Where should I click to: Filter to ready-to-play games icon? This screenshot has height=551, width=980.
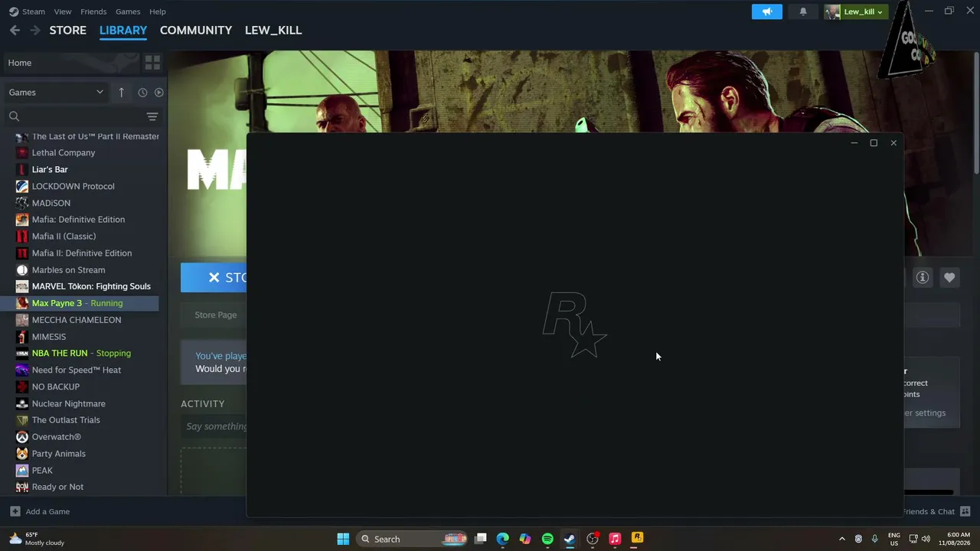pyautogui.click(x=158, y=93)
